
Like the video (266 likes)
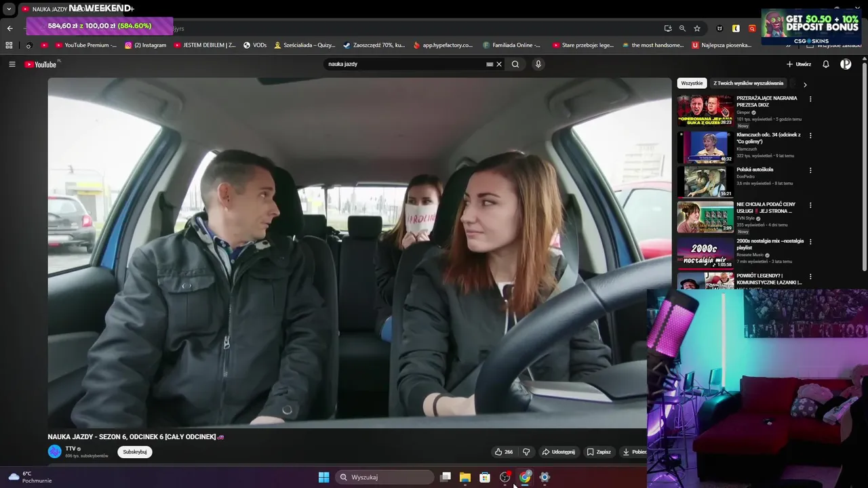click(503, 452)
